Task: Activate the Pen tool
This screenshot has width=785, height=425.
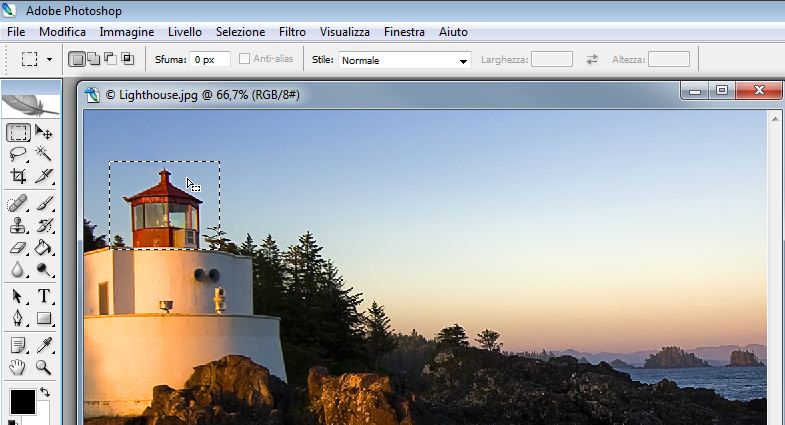Action: [x=18, y=318]
